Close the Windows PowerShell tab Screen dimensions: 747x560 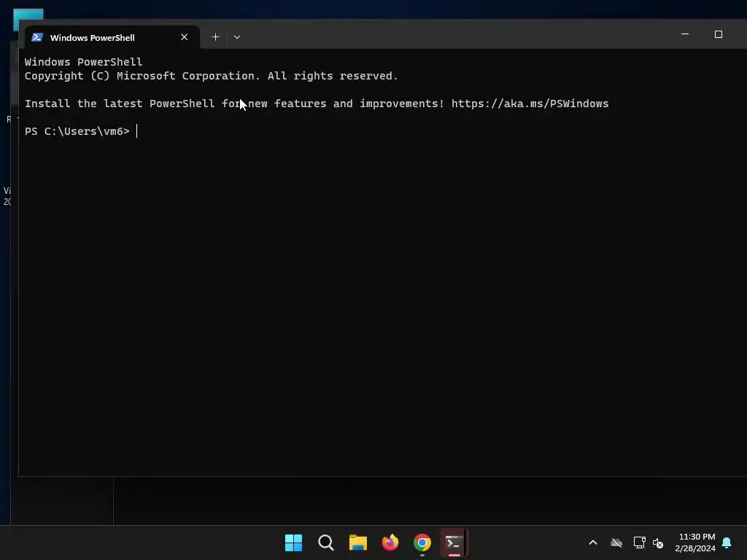[x=185, y=37]
